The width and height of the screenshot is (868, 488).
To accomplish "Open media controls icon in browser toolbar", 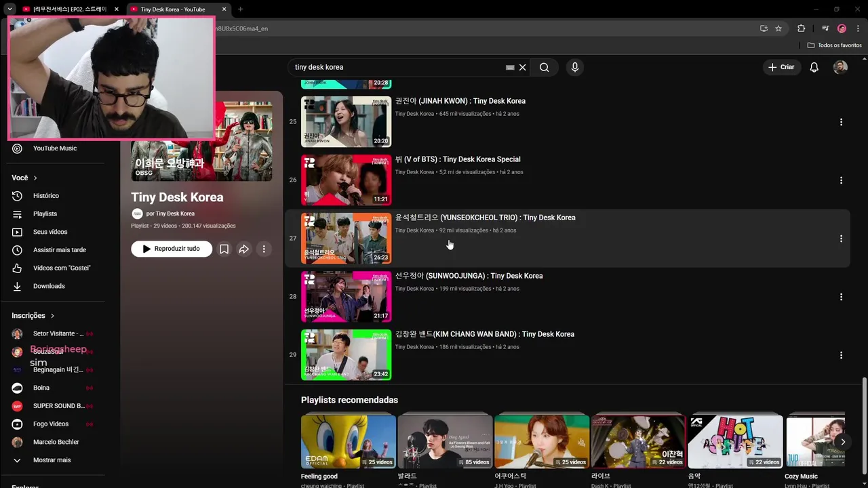I will click(825, 28).
